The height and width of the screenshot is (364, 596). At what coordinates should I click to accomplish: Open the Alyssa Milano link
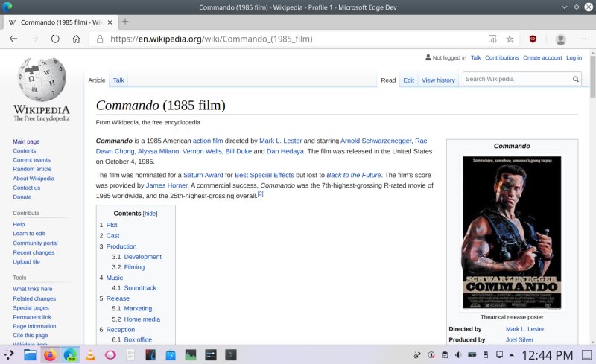click(158, 151)
